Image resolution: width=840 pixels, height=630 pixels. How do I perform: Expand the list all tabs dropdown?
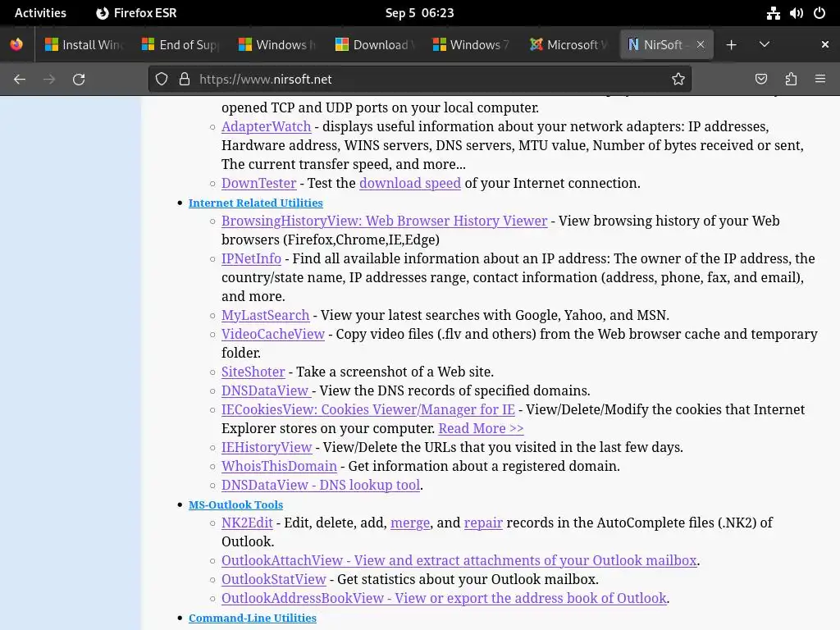[765, 44]
